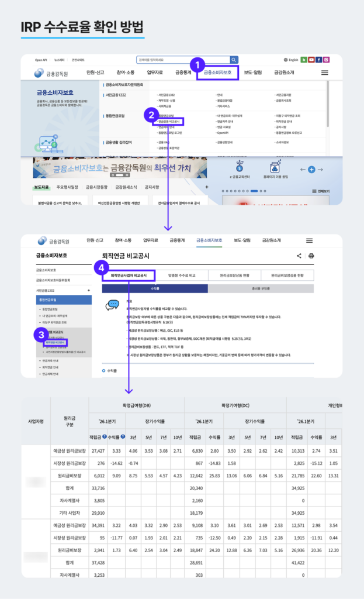Open the Facebook icon in header
The width and height of the screenshot is (364, 599).
click(x=319, y=60)
